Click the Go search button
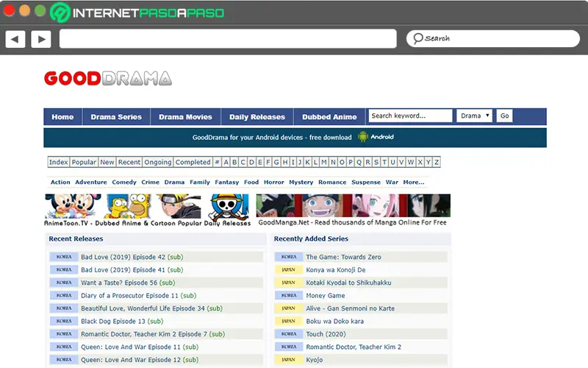The height and width of the screenshot is (368, 588). coord(504,116)
